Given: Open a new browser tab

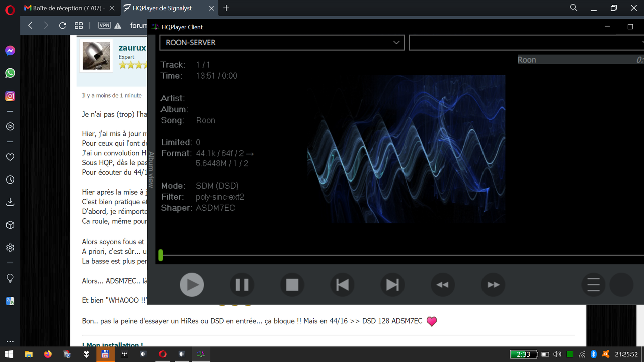Looking at the screenshot, I should click(226, 8).
